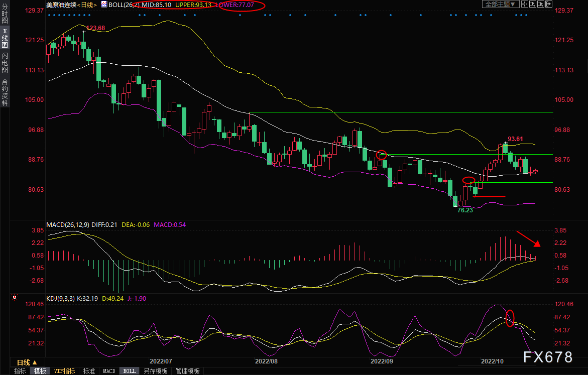This screenshot has width=588, height=375.
Task: Open the <日线> period label in chart title
Action: pos(87,5)
